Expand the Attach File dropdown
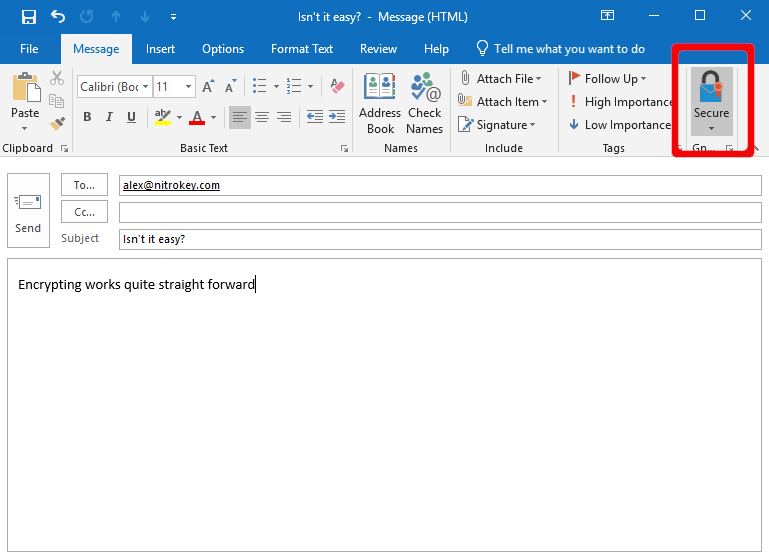Viewport: 769px width, 560px height. (538, 79)
